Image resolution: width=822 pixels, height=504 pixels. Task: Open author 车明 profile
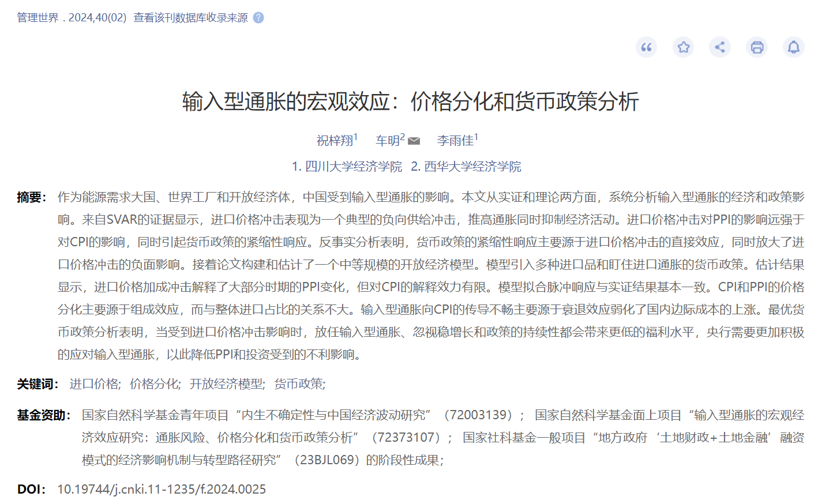(388, 141)
